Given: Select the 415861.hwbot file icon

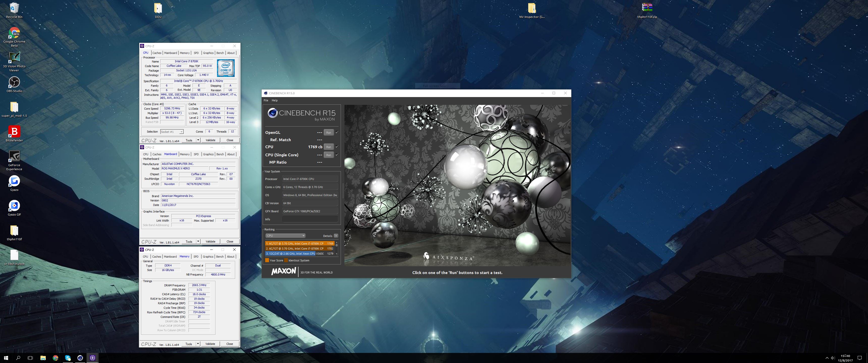Looking at the screenshot, I should click(14, 257).
